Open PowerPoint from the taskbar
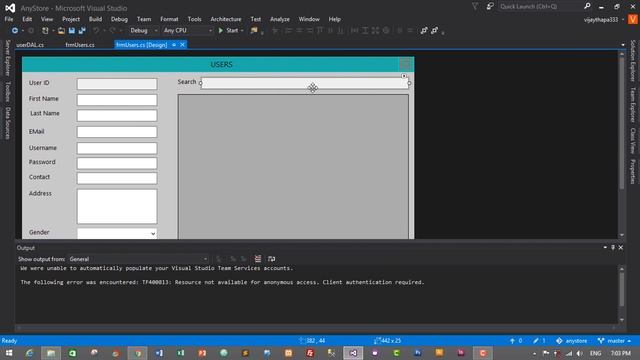This screenshot has width=640, height=360. 202,353
